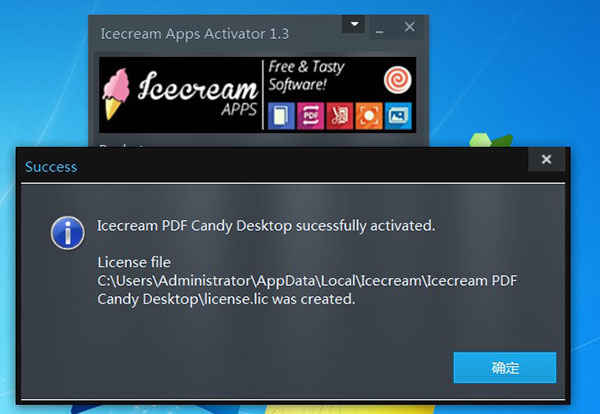Click the 'Free & Tasty Software!' banner text

coord(306,76)
